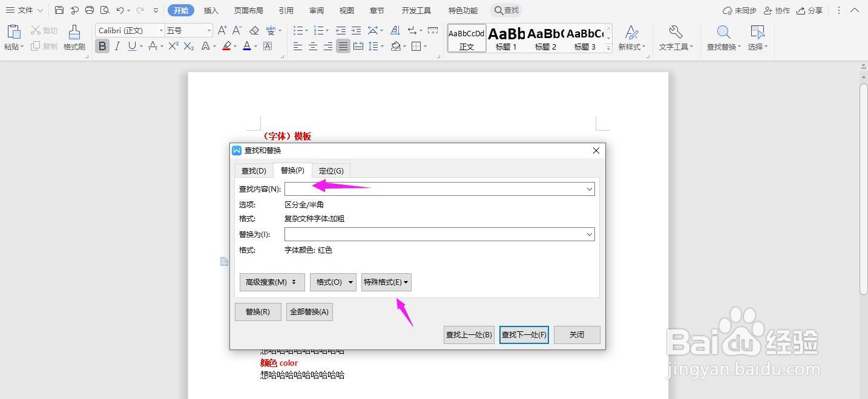The width and height of the screenshot is (868, 399).
Task: Expand the 查找内容 combo box arrow
Action: coord(589,189)
